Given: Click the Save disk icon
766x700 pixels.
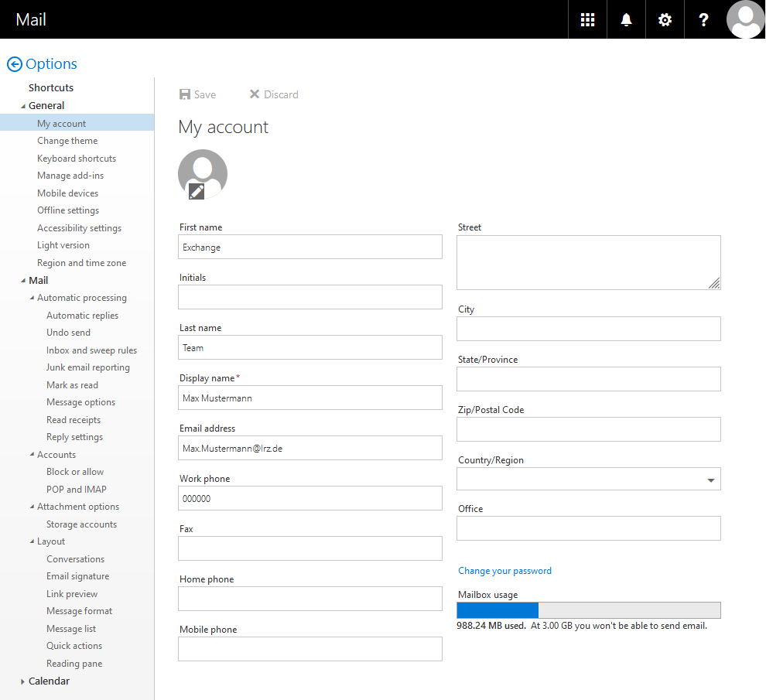Looking at the screenshot, I should click(x=185, y=94).
